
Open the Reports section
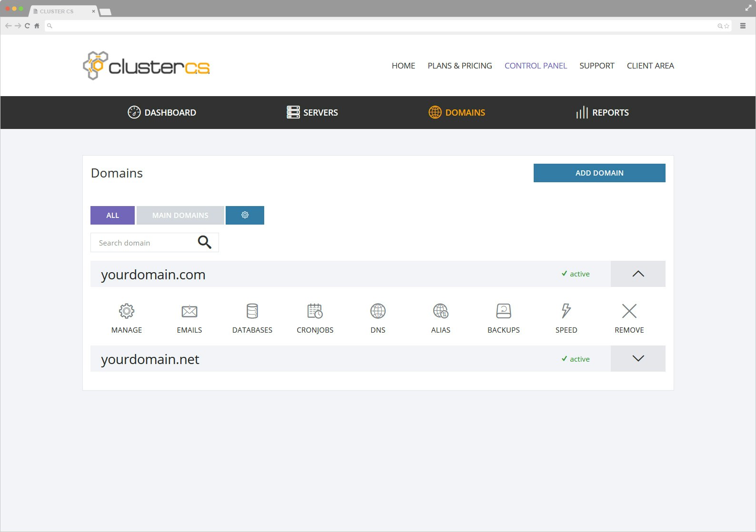click(602, 112)
